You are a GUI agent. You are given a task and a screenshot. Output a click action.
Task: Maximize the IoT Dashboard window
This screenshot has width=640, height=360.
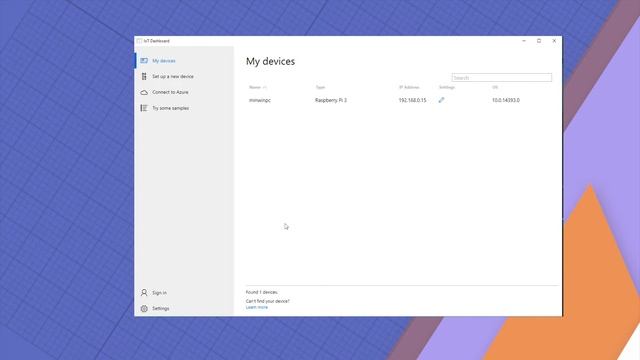tap(539, 41)
